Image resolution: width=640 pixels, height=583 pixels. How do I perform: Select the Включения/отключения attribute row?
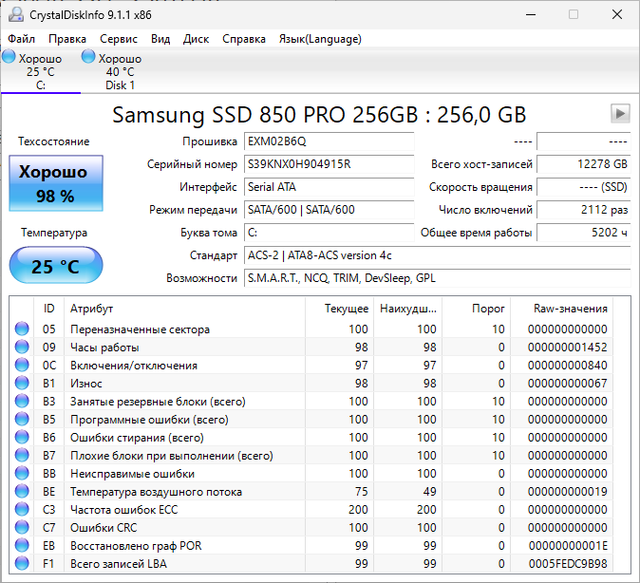311,365
